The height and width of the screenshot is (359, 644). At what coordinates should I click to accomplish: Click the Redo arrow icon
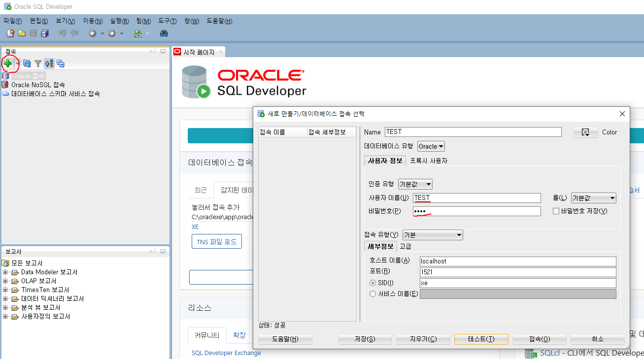74,33
